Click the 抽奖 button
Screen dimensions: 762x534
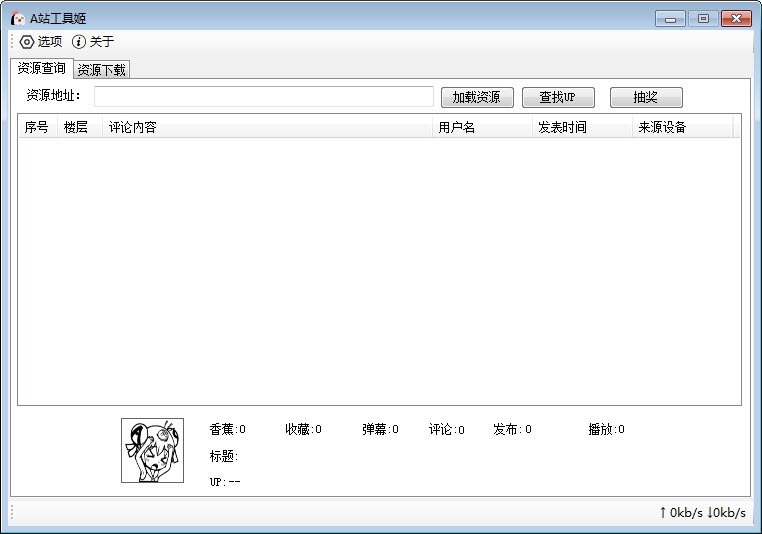coord(646,97)
